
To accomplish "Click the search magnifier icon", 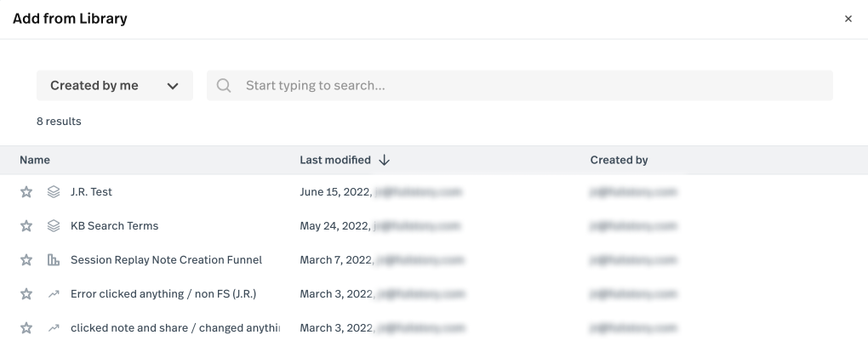I will tap(224, 86).
